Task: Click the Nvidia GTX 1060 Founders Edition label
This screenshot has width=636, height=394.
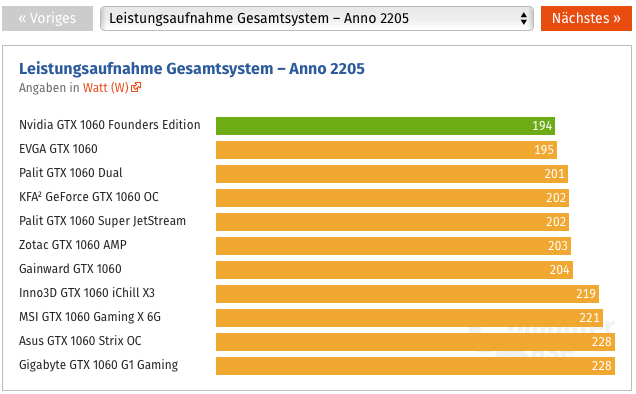Action: coord(110,125)
